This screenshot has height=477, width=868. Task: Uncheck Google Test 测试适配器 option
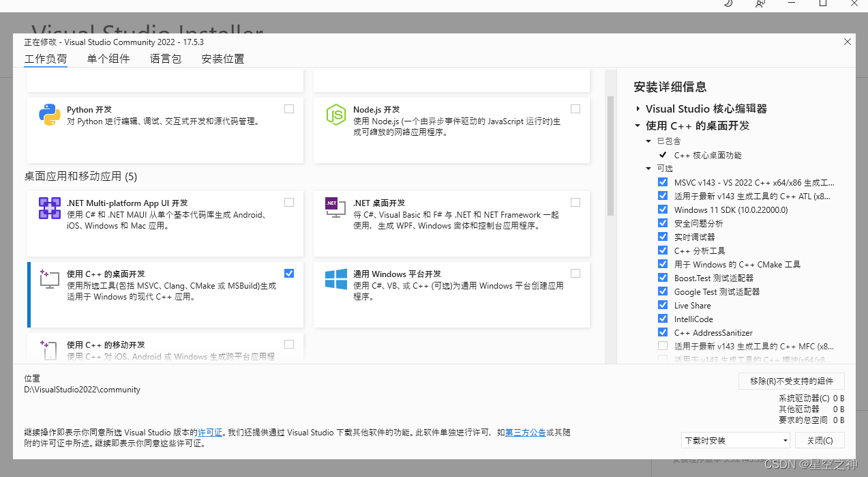(663, 291)
